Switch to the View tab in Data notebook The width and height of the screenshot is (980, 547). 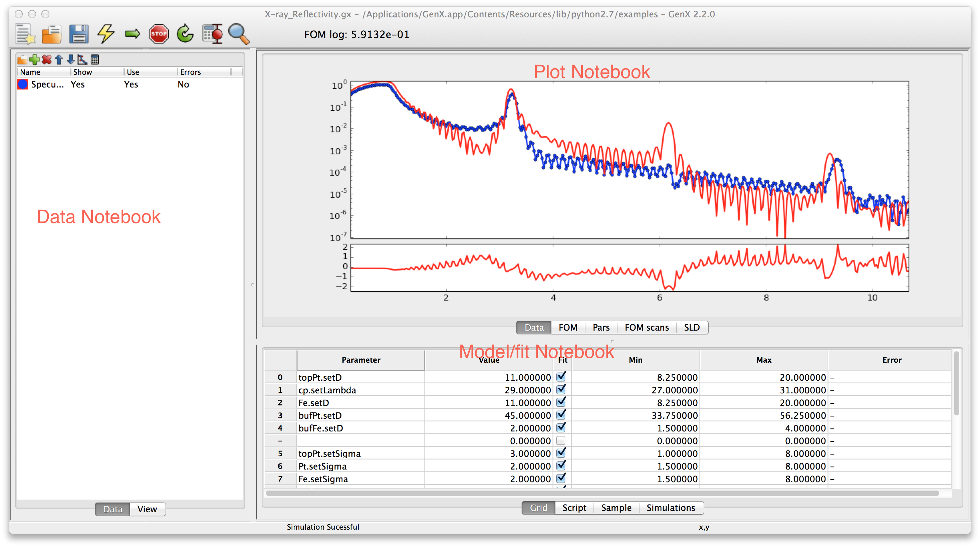(x=147, y=509)
